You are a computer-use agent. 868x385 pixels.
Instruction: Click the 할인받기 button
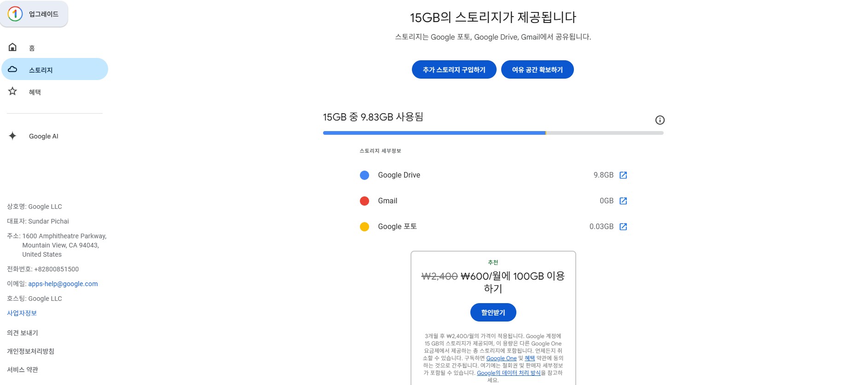click(x=493, y=312)
